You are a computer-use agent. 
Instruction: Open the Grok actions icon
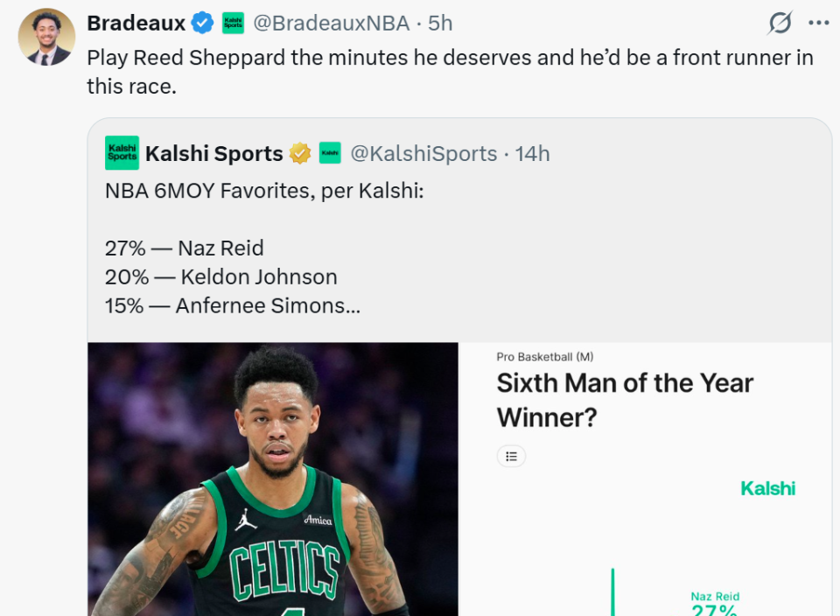tap(780, 23)
